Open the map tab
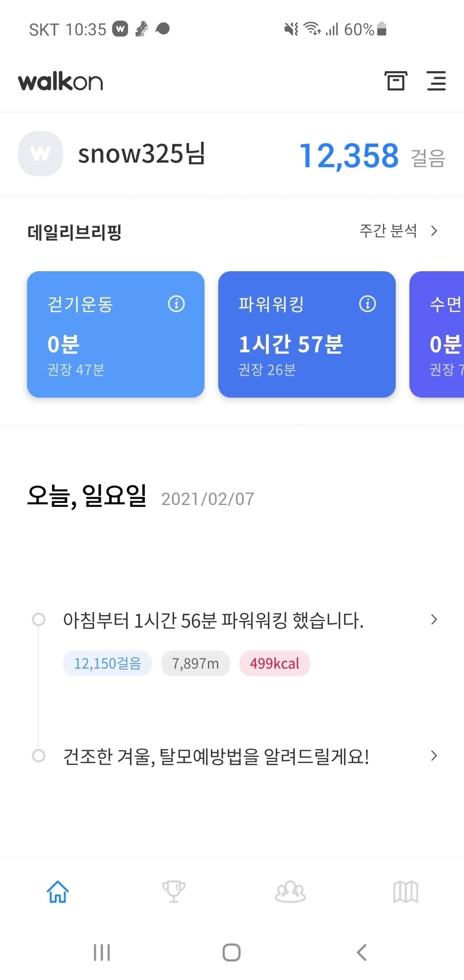Viewport: 464px width, 980px height. [406, 891]
